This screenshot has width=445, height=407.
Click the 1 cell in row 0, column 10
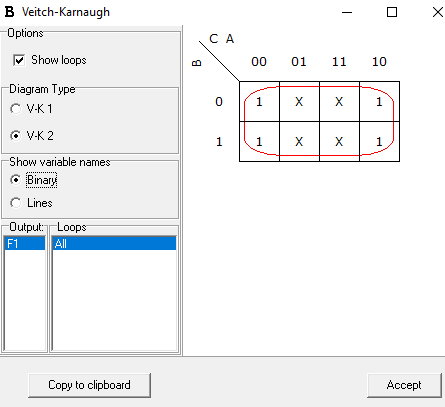[x=379, y=102]
